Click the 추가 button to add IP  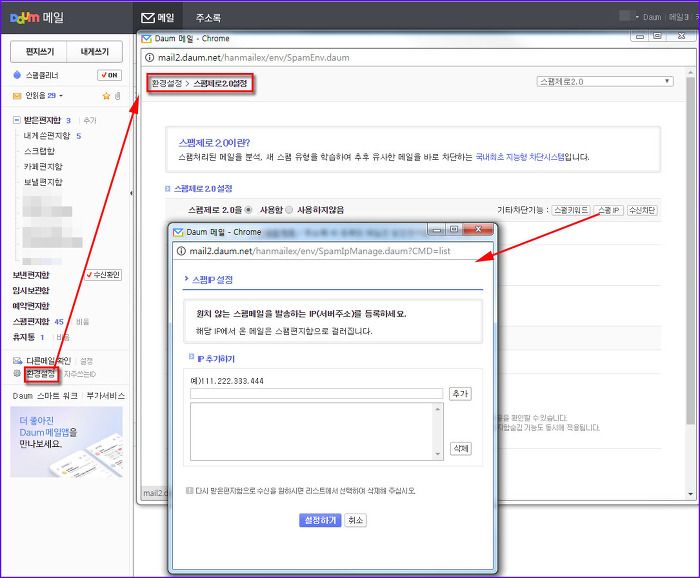tap(460, 394)
